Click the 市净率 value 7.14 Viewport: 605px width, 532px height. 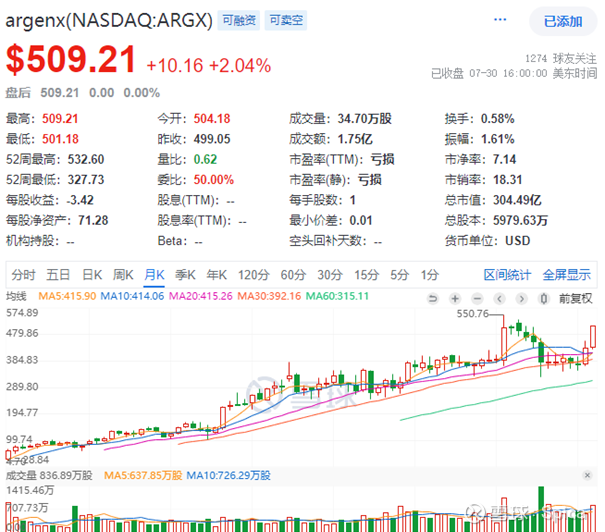tap(504, 160)
